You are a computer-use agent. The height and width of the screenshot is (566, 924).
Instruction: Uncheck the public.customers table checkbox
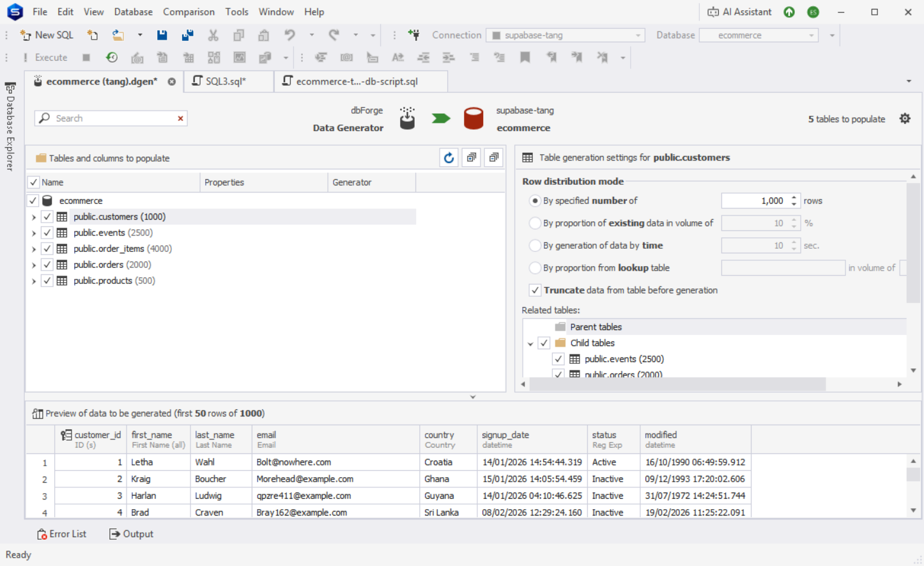(x=47, y=217)
